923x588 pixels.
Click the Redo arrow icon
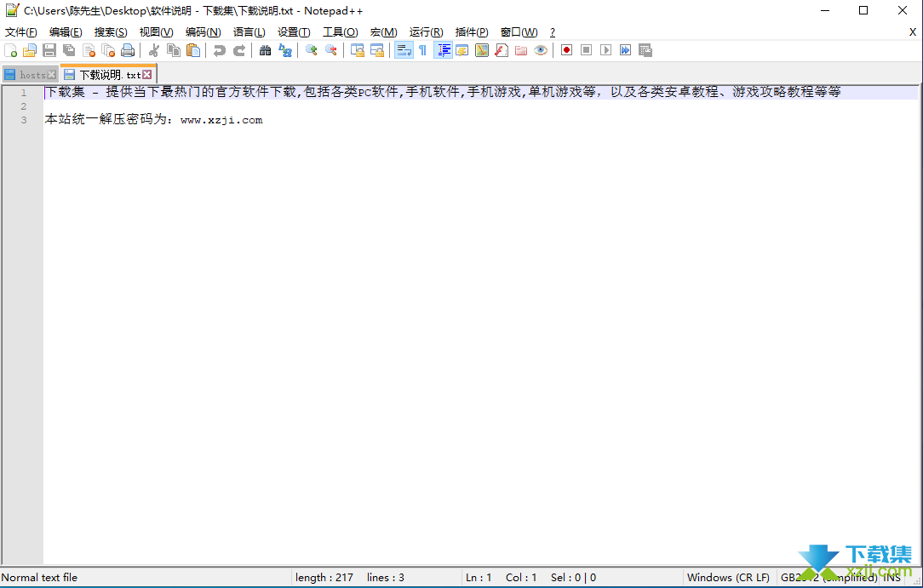tap(239, 50)
